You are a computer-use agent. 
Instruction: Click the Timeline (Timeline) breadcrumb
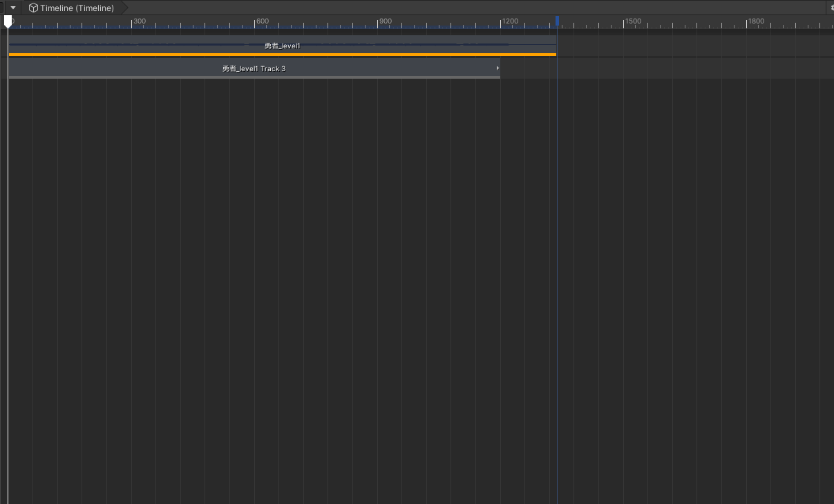(77, 8)
